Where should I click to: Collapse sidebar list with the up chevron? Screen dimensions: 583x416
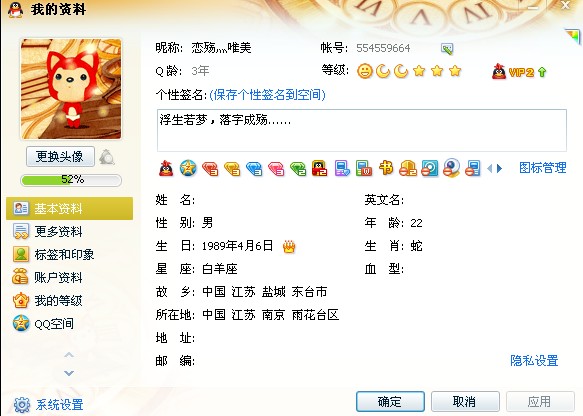[x=69, y=355]
